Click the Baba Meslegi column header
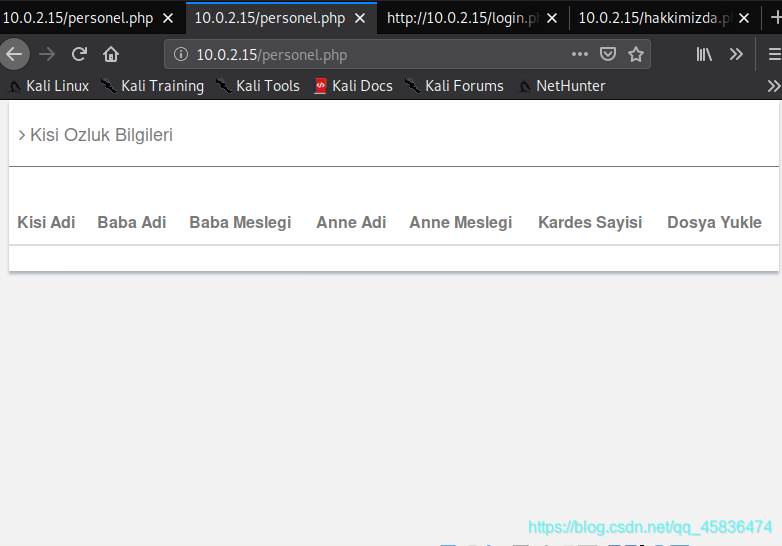Screen dimensions: 782x546 click(240, 222)
